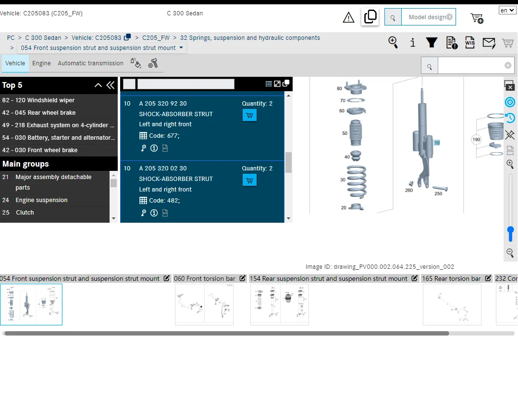Click the Model design search input field
Screen dimensions: 518x420
point(428,17)
